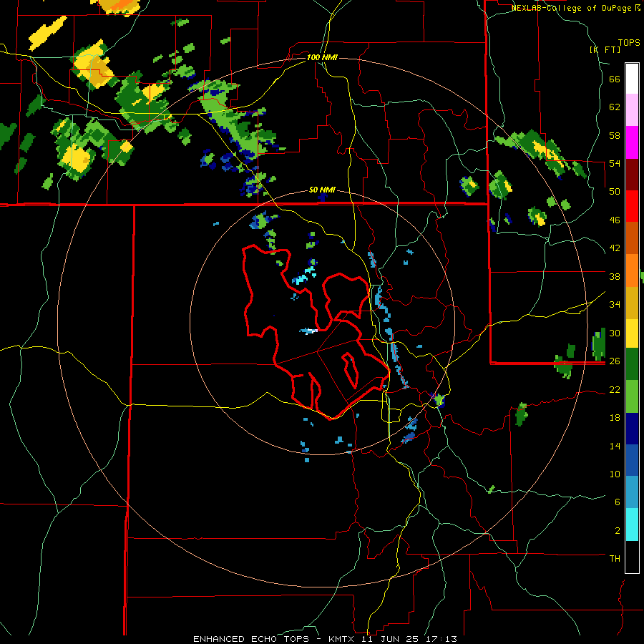
Task: Click the dark green swatch between 26 and 22
Action: [632, 364]
